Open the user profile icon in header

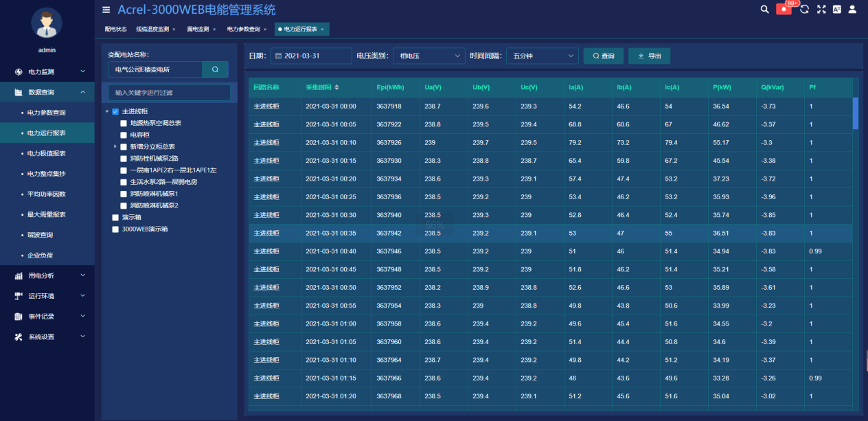click(853, 10)
